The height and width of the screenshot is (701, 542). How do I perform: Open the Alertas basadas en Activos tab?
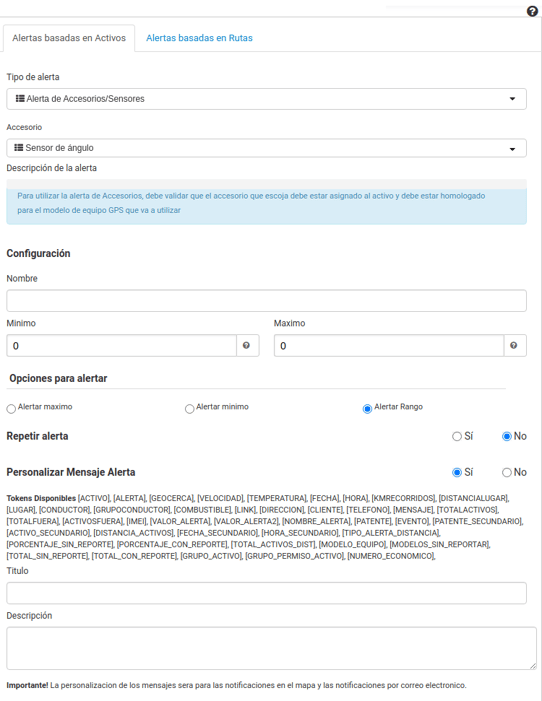69,38
